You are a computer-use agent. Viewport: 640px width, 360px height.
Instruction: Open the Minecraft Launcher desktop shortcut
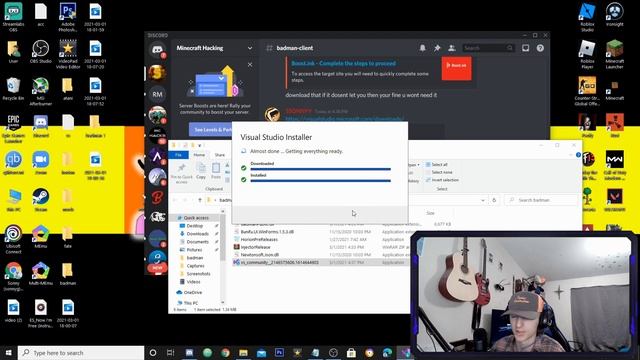(615, 53)
